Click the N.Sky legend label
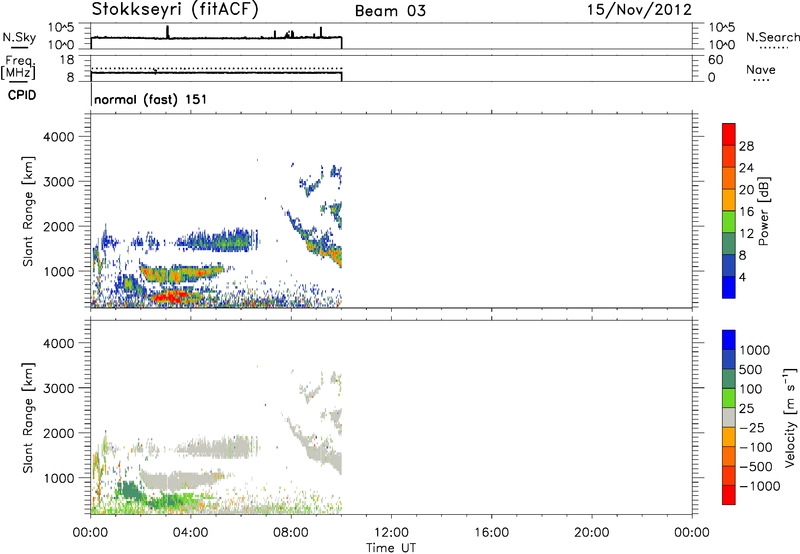Viewport: 800px width, 554px height. coord(19,37)
